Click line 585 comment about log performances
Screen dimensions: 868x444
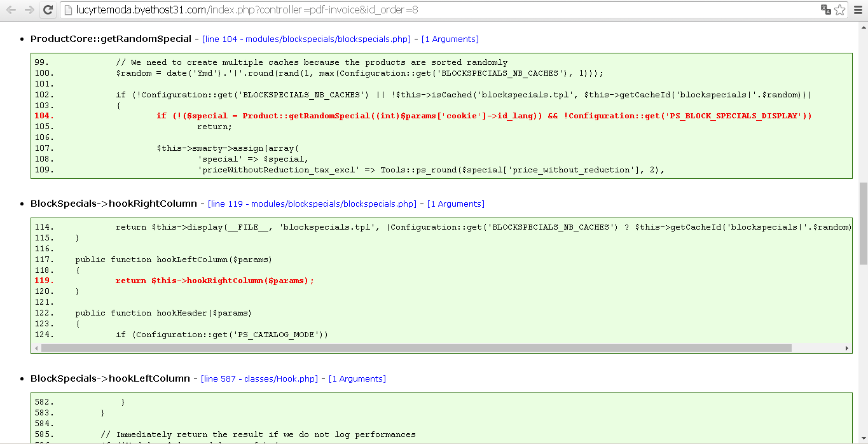[x=258, y=434]
